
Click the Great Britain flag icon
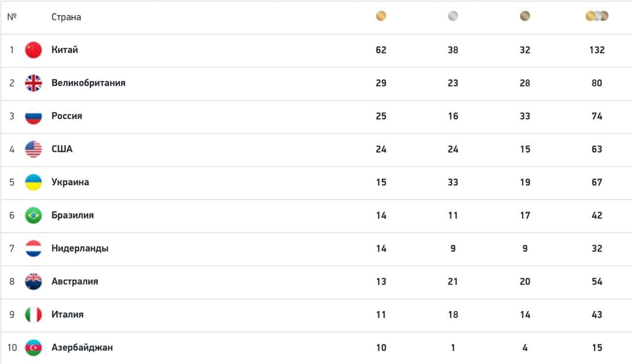(x=34, y=83)
